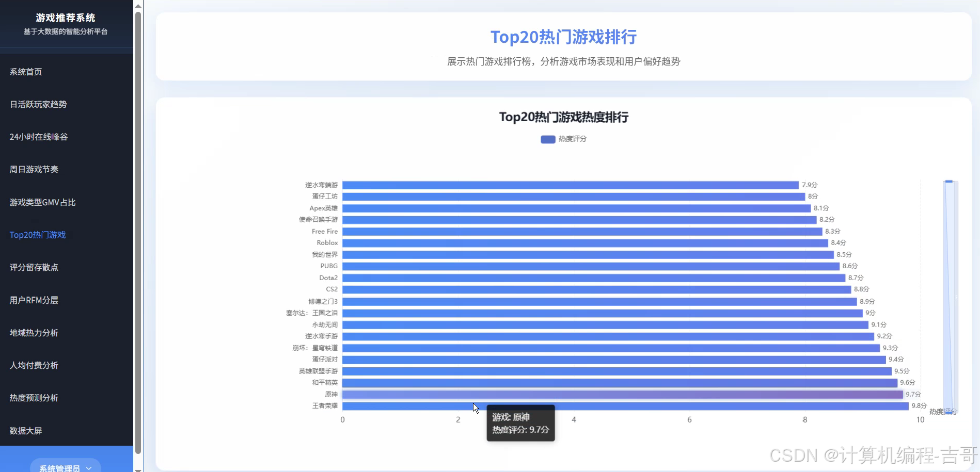The image size is (980, 472).
Task: Click the Roblox bar in chart
Action: [585, 243]
